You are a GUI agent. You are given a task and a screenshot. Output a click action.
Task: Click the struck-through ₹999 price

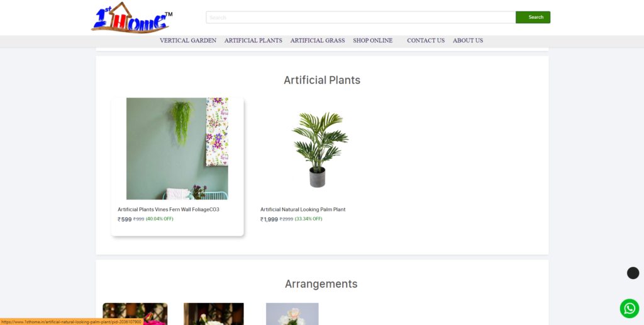coord(138,219)
